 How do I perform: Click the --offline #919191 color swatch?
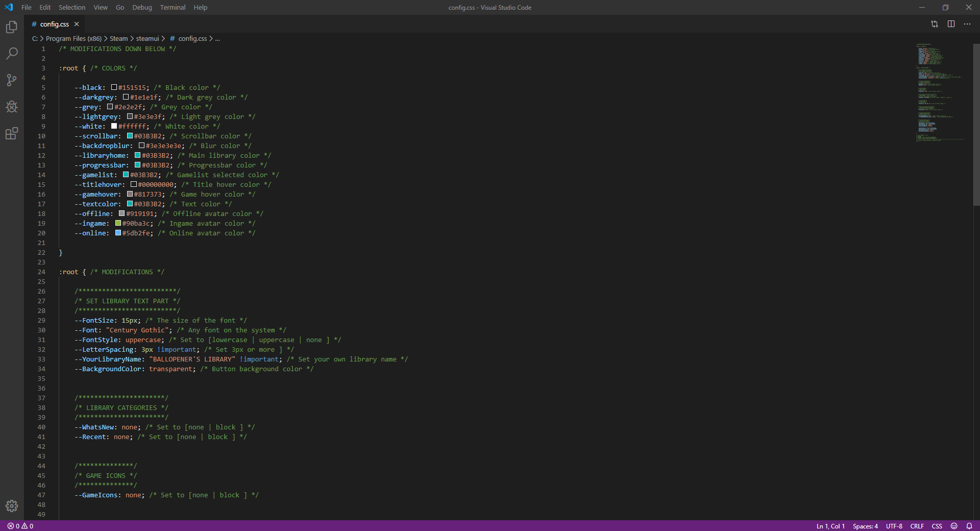(x=122, y=213)
